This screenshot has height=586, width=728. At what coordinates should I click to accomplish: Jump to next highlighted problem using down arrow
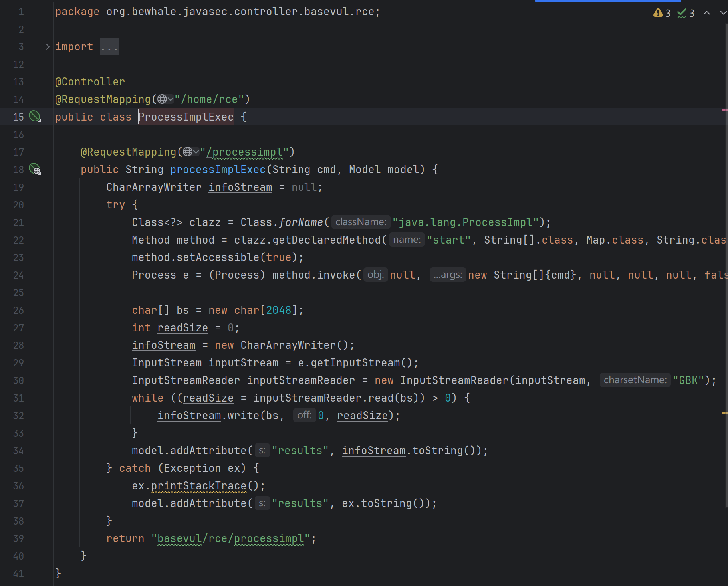723,13
